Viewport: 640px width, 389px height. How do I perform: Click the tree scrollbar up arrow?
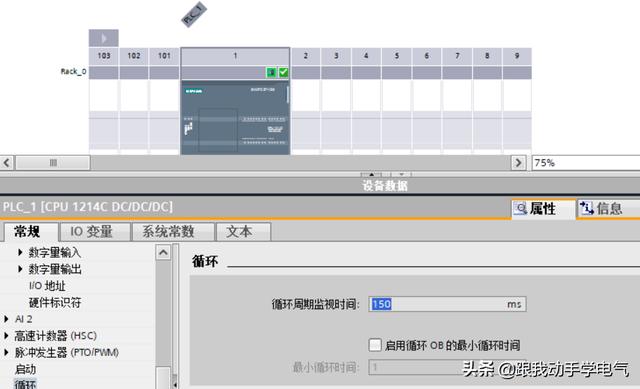[163, 253]
